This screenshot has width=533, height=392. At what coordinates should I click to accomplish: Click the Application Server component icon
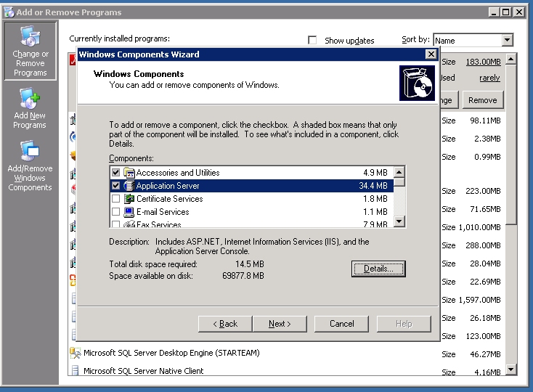coord(129,186)
